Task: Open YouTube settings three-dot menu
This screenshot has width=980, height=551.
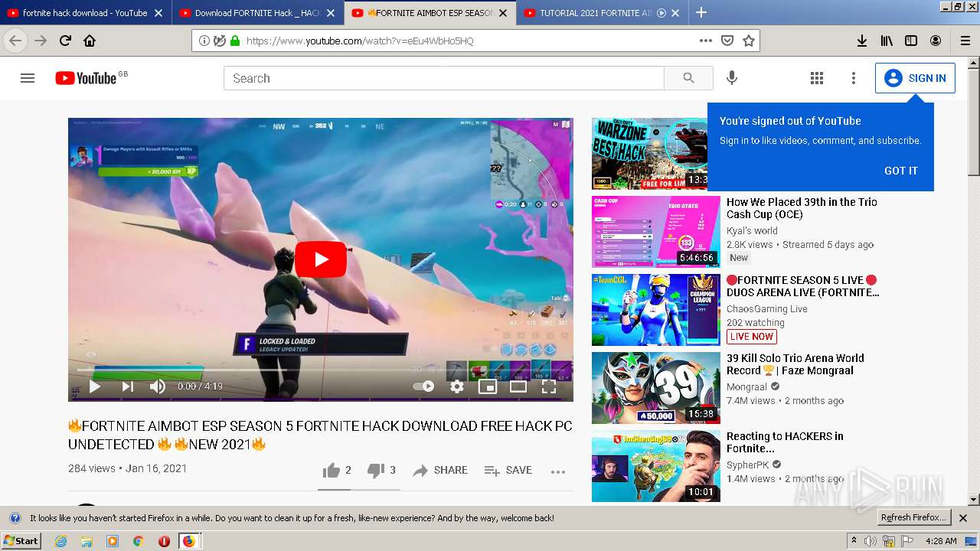Action: pos(854,78)
